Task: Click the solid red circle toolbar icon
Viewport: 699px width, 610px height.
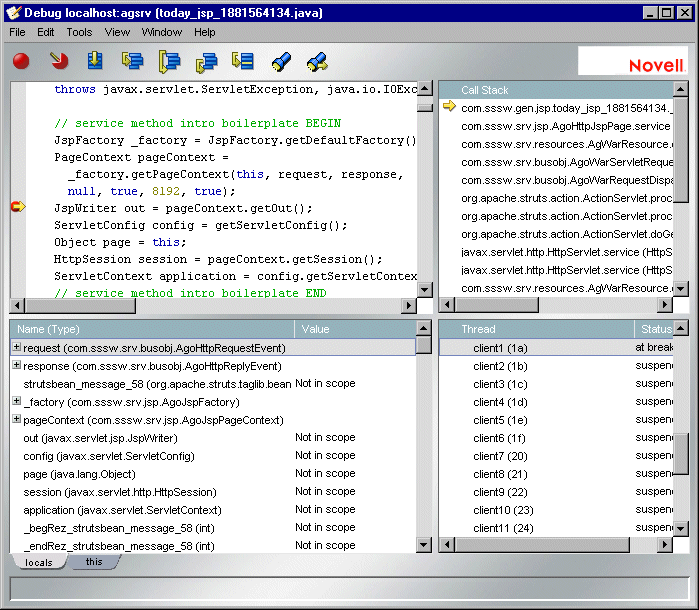Action: pyautogui.click(x=21, y=62)
